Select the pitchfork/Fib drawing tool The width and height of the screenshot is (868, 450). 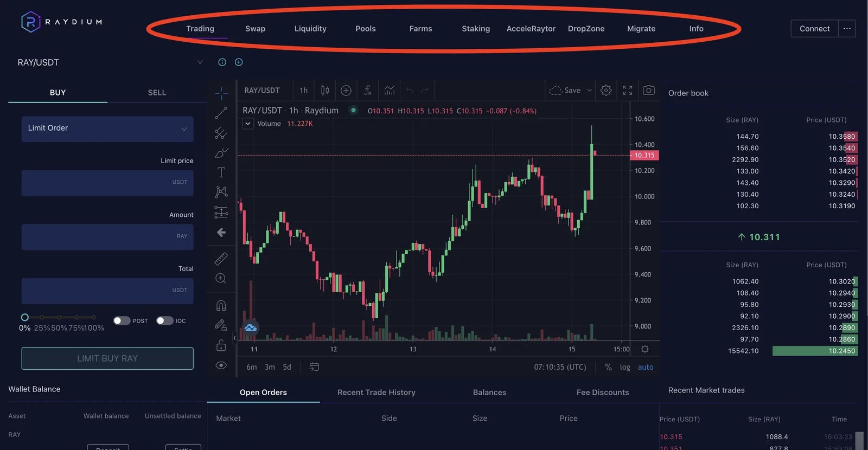tap(221, 133)
